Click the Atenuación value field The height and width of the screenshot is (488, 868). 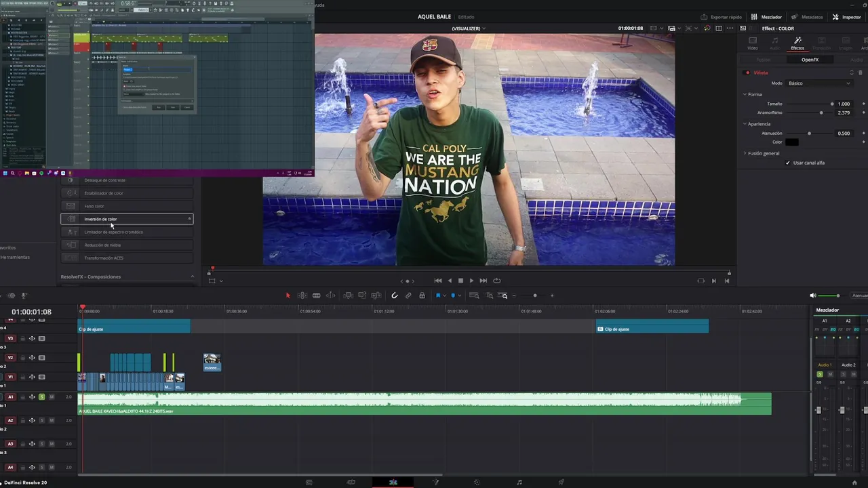(844, 134)
